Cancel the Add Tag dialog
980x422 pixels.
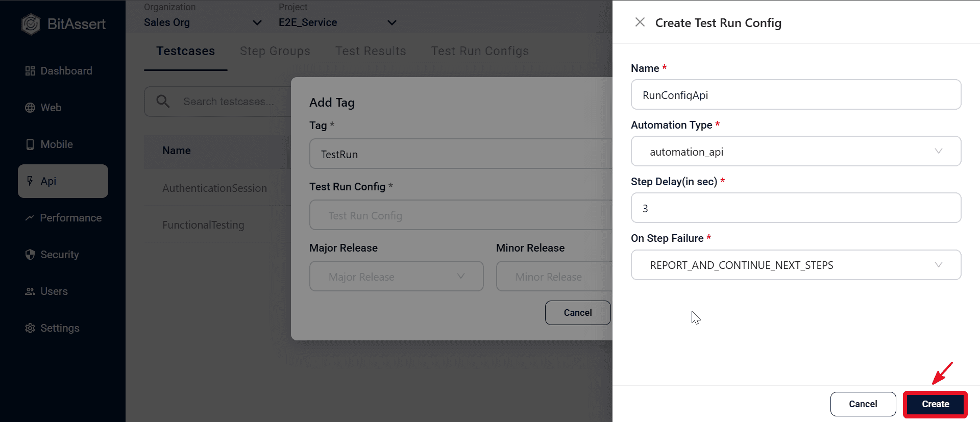(578, 313)
